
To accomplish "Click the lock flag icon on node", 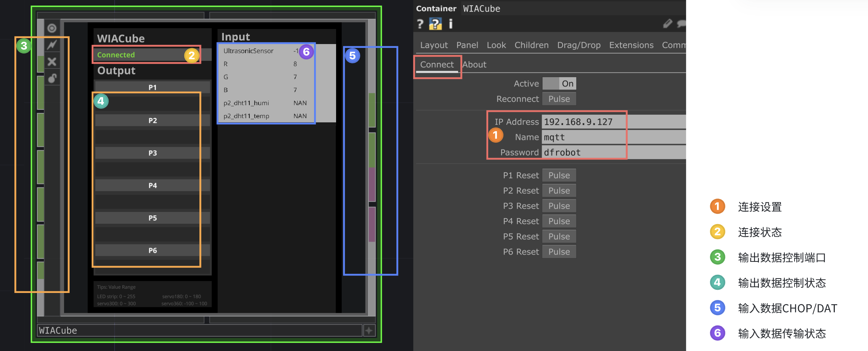I will click(x=52, y=78).
